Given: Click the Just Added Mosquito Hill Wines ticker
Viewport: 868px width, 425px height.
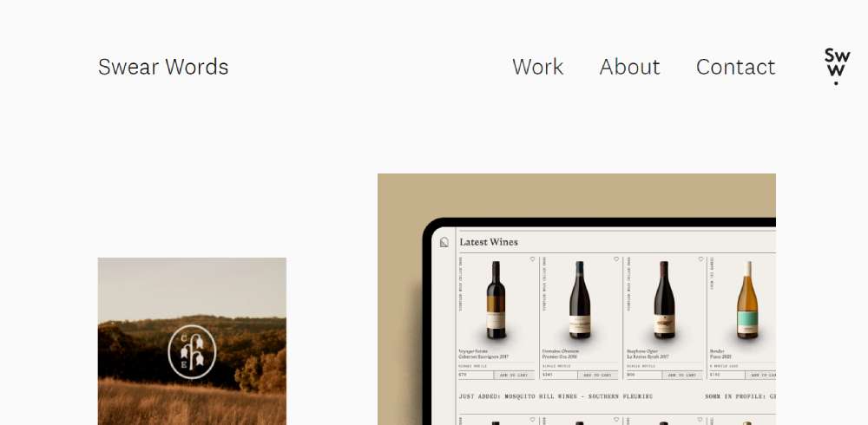Looking at the screenshot, I should pos(556,396).
